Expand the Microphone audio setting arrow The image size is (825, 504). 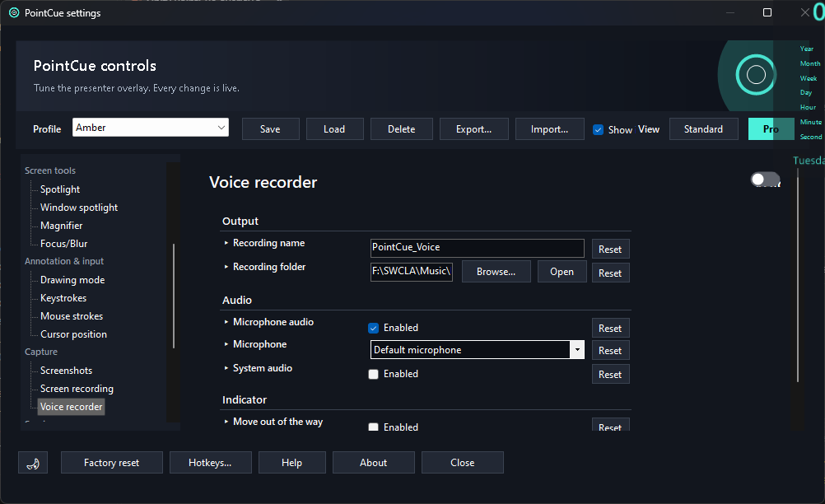226,322
